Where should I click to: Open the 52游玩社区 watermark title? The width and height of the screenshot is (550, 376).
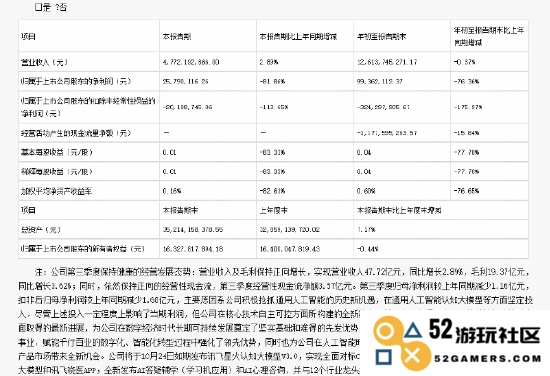pos(485,332)
